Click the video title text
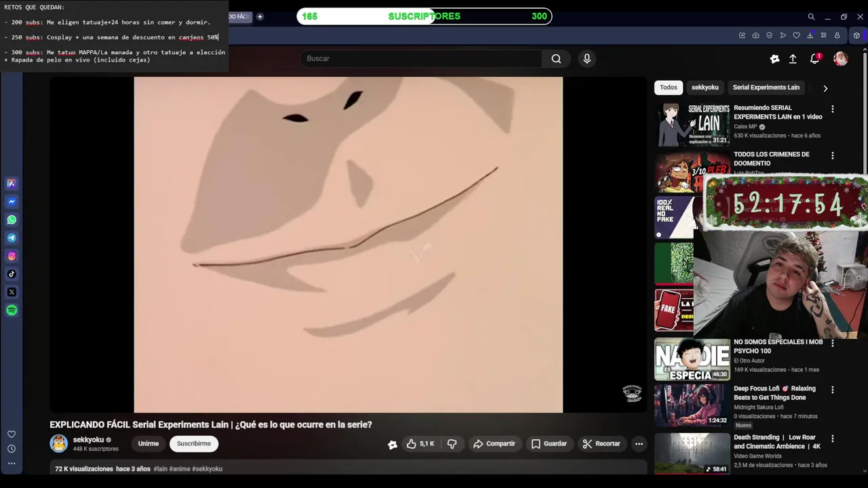 point(211,425)
